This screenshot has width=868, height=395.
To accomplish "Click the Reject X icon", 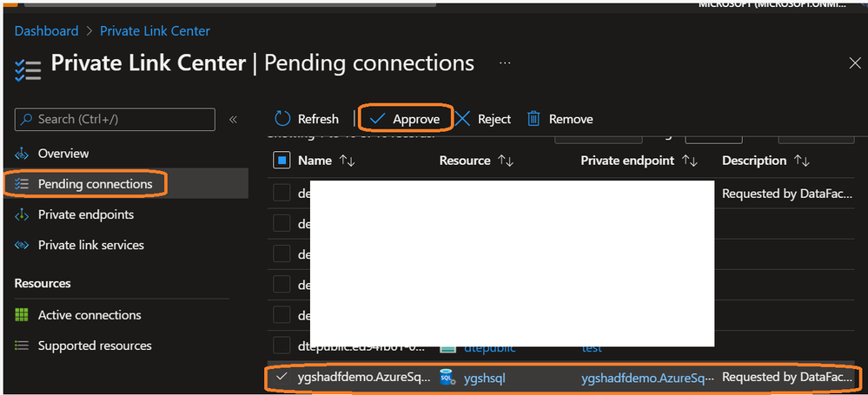I will tap(463, 119).
